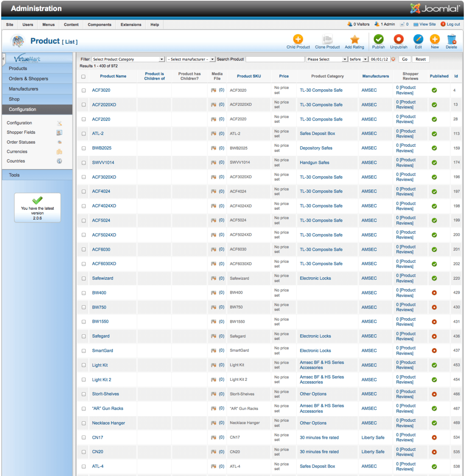Expand the Tools sidebar section

click(37, 175)
